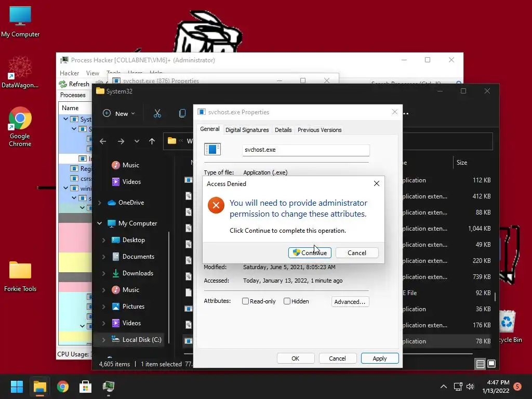Open the New menu in System32 Explorer
This screenshot has height=399, width=532.
pyautogui.click(x=119, y=114)
